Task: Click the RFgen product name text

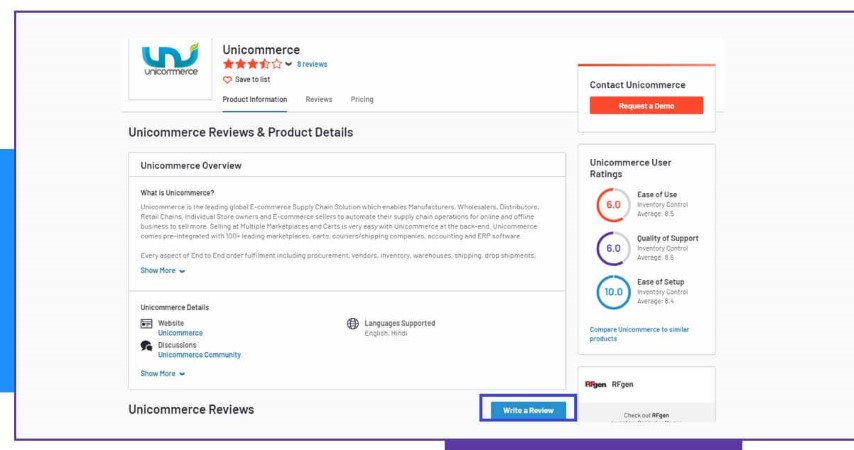Action: (623, 385)
